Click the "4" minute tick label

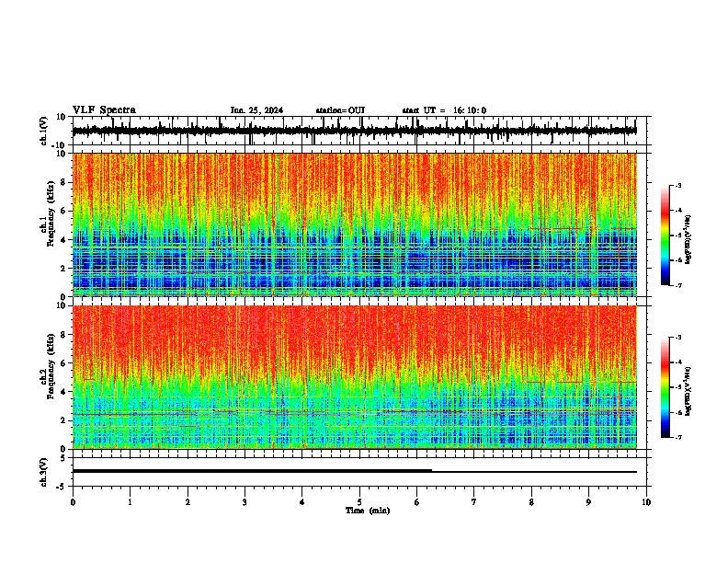coord(302,502)
